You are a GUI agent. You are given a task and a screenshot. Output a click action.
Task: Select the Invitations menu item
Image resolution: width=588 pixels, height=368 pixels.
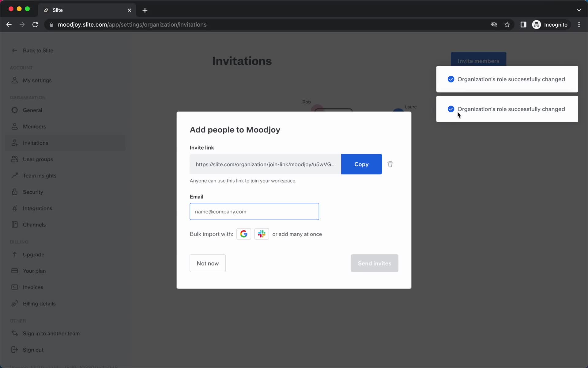pos(36,143)
